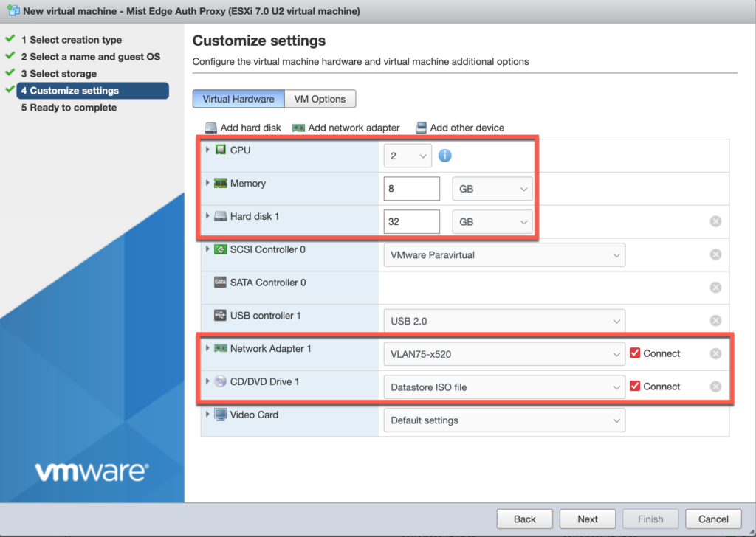
Task: Remove SATA Controller 0 with its delete icon
Action: pos(715,287)
